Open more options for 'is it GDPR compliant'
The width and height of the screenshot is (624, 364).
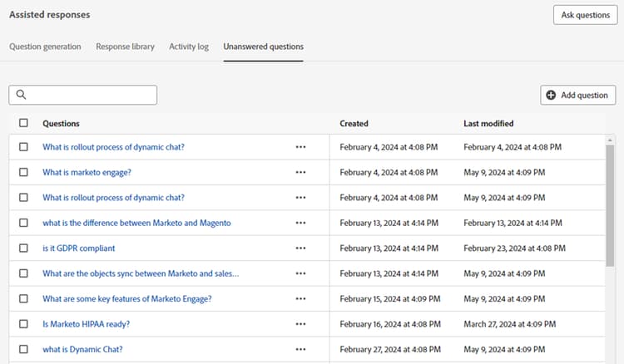pyautogui.click(x=300, y=248)
